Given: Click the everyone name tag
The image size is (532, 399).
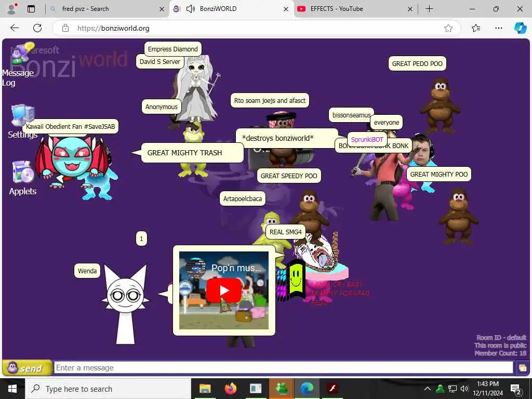Looking at the screenshot, I should point(387,123).
